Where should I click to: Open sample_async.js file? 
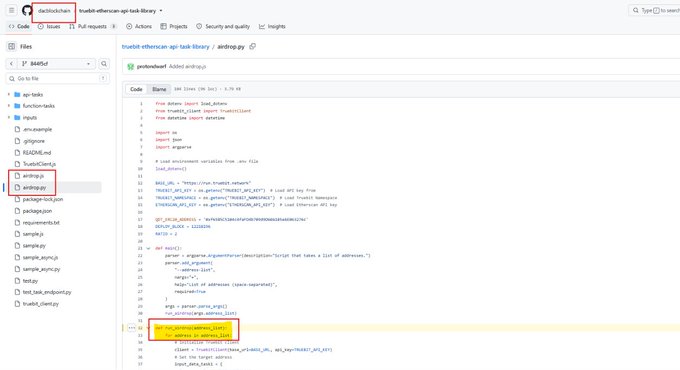(x=40, y=257)
